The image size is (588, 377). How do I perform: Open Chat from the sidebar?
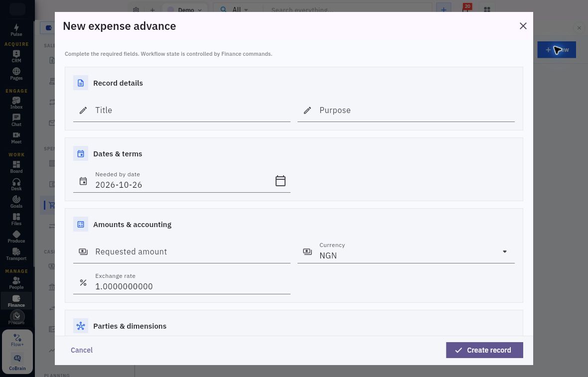(16, 121)
